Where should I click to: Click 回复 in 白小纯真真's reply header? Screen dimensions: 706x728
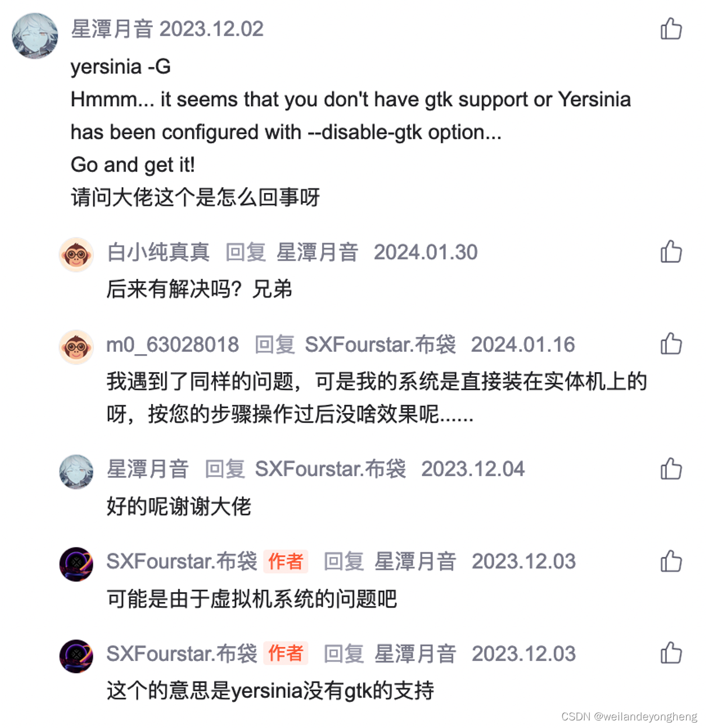tap(246, 252)
